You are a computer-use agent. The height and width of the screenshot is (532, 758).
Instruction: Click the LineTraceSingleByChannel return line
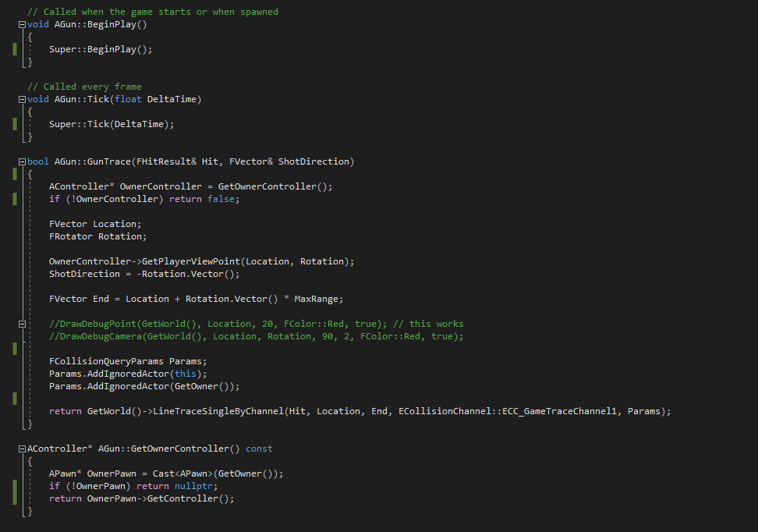click(360, 411)
